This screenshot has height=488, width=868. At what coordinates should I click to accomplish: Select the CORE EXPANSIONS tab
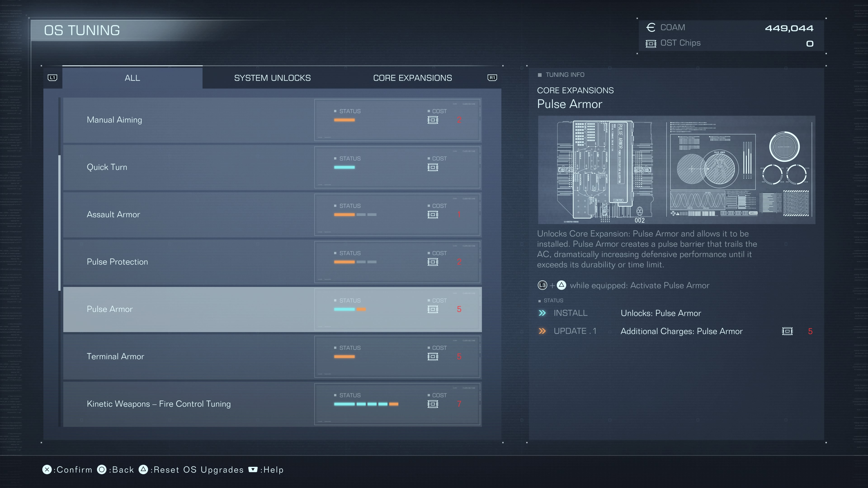(413, 77)
